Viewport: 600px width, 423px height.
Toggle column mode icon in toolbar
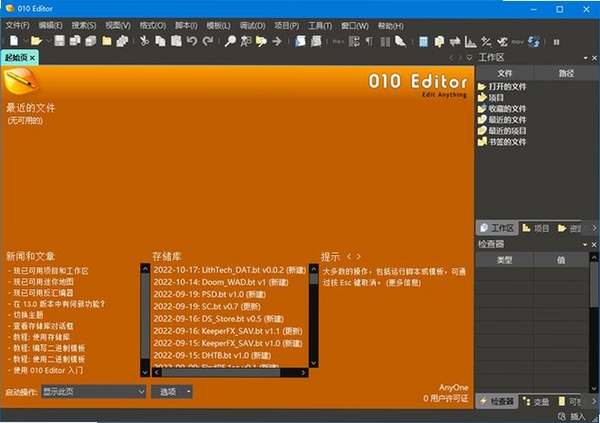[x=385, y=41]
